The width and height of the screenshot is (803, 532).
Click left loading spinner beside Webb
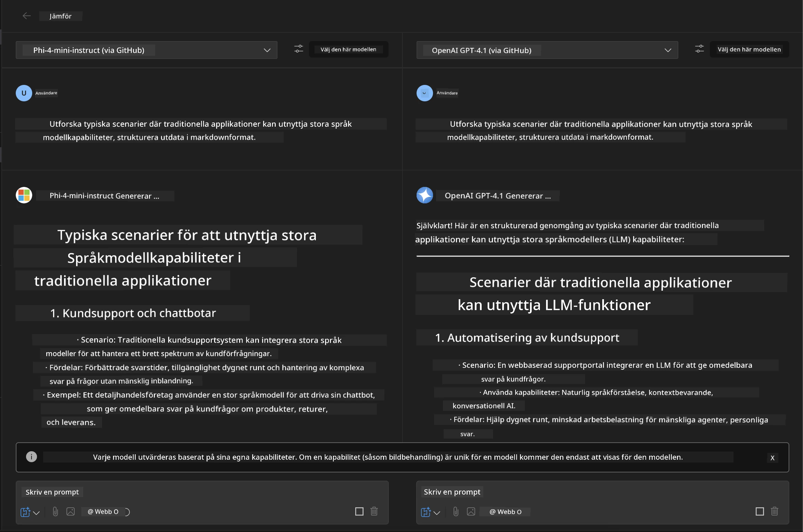(127, 512)
